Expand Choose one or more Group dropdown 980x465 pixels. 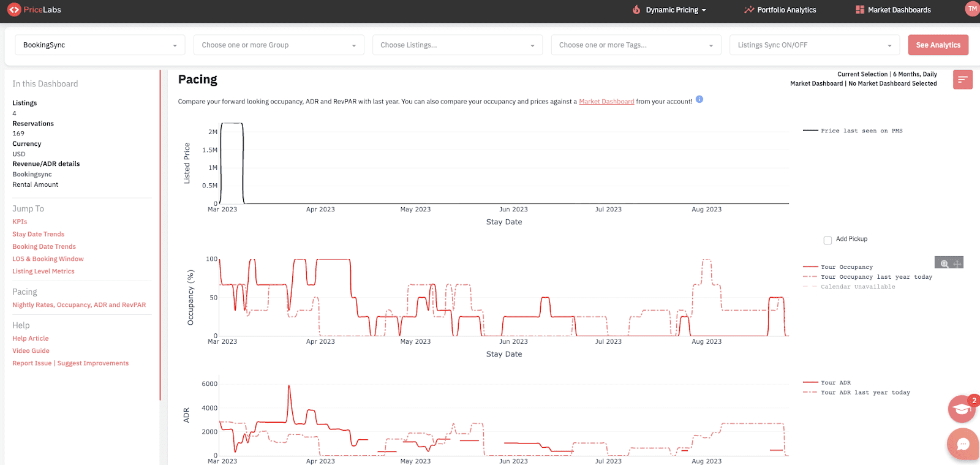[x=279, y=45]
